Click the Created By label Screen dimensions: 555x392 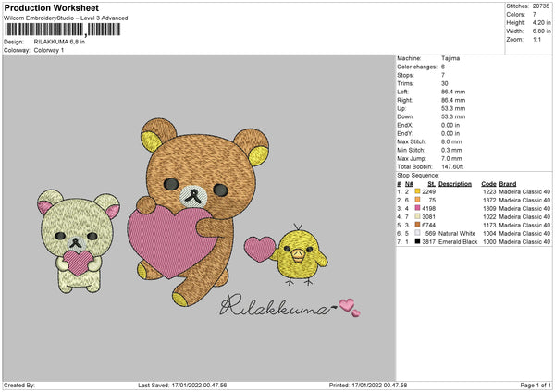(x=19, y=386)
